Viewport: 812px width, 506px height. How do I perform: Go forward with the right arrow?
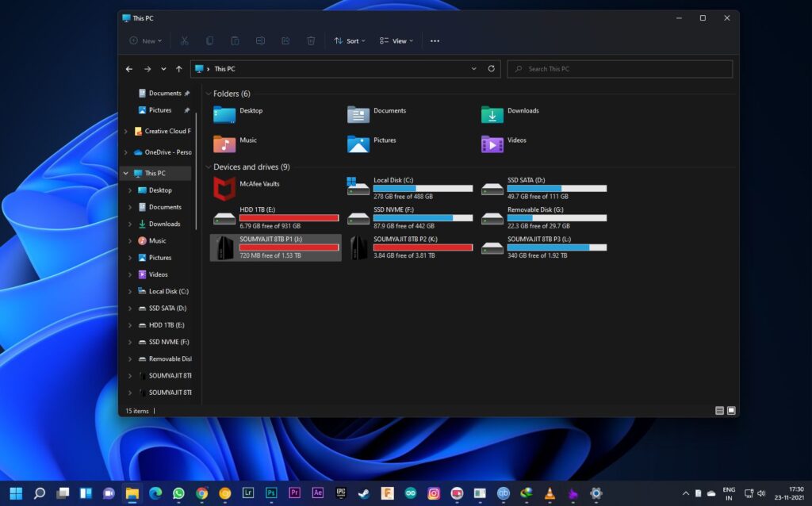(147, 69)
